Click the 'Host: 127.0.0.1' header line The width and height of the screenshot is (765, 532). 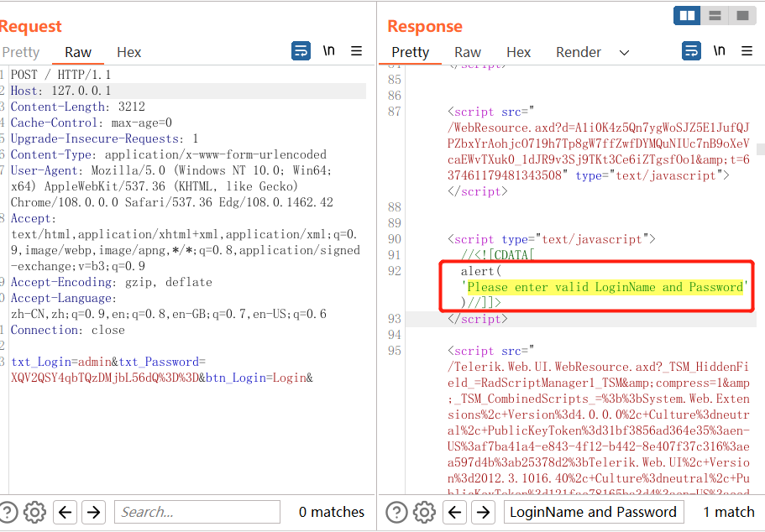pos(61,91)
